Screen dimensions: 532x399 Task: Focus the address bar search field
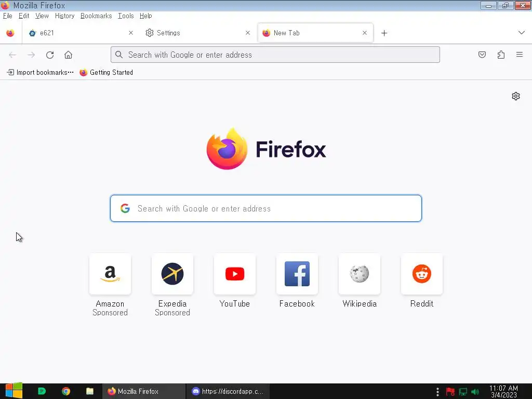click(275, 55)
